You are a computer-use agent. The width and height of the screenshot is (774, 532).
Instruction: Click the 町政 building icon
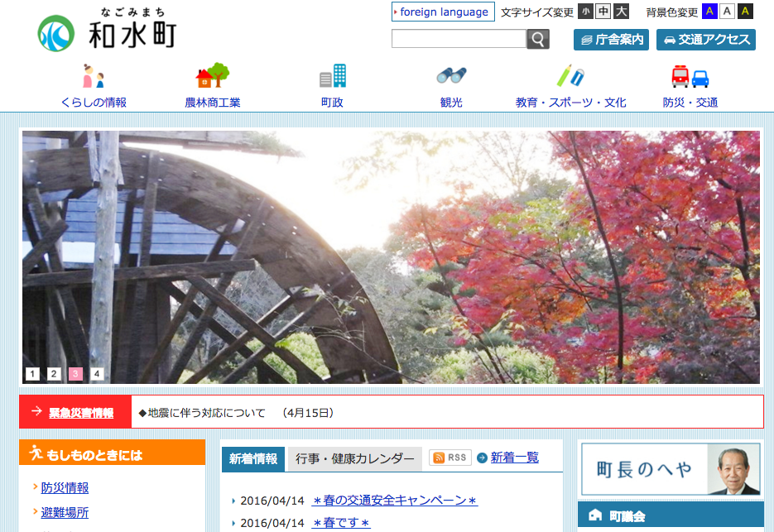coord(333,75)
